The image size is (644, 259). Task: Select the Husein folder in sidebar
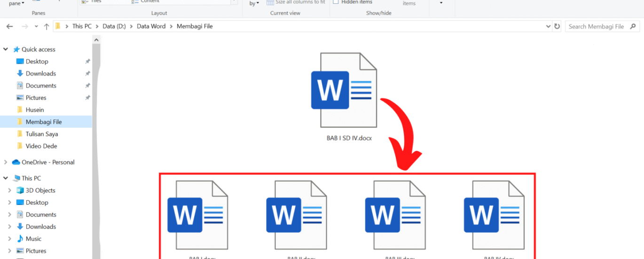point(35,110)
